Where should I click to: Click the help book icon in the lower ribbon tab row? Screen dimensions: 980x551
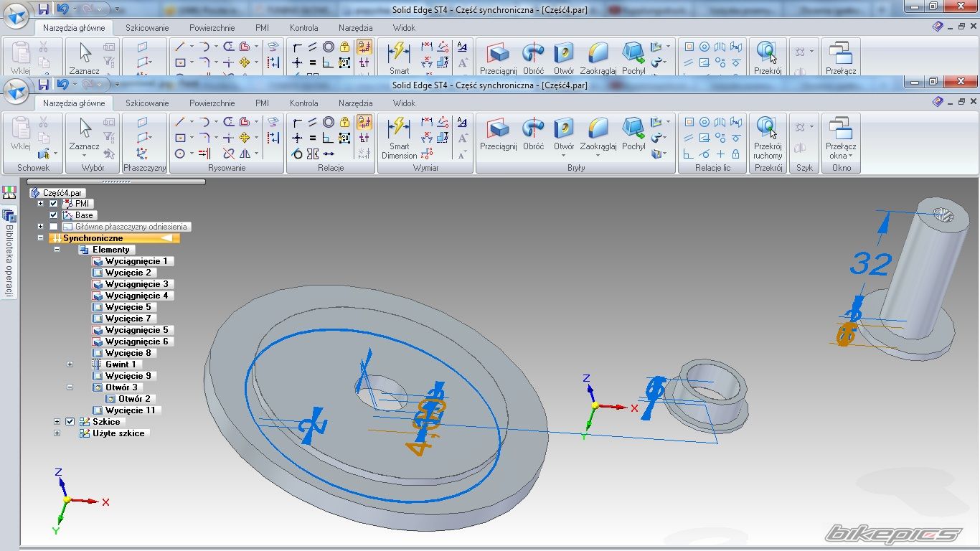(x=938, y=102)
